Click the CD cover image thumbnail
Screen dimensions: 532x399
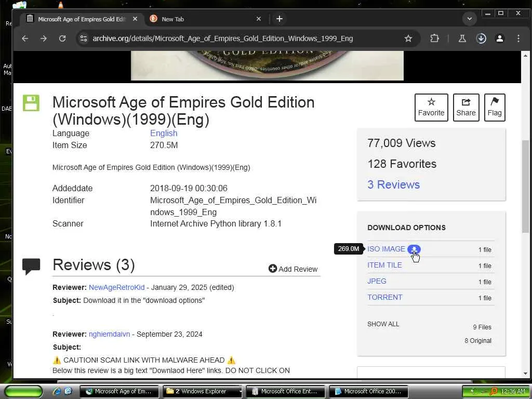[x=267, y=65]
